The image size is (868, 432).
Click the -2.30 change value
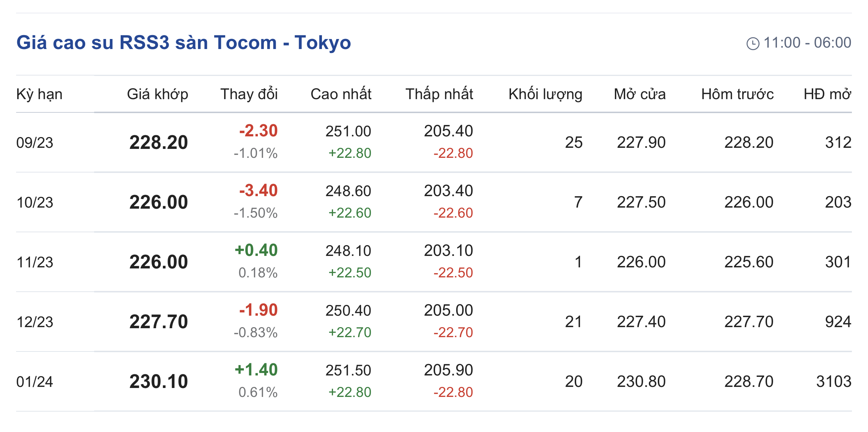coord(258,131)
